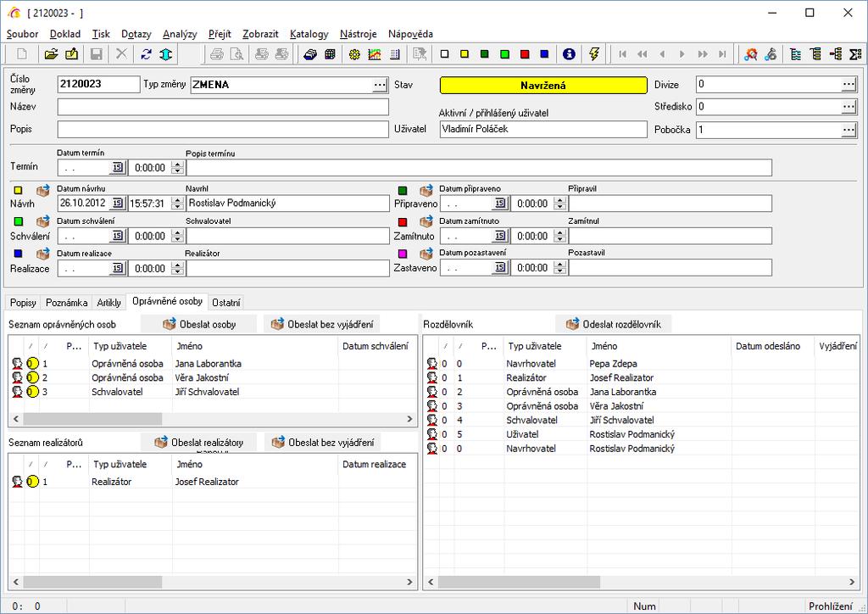Select the Jiří Schvalovatel row in oprávněných osob
Screen dimensions: 868x614
tap(213, 392)
